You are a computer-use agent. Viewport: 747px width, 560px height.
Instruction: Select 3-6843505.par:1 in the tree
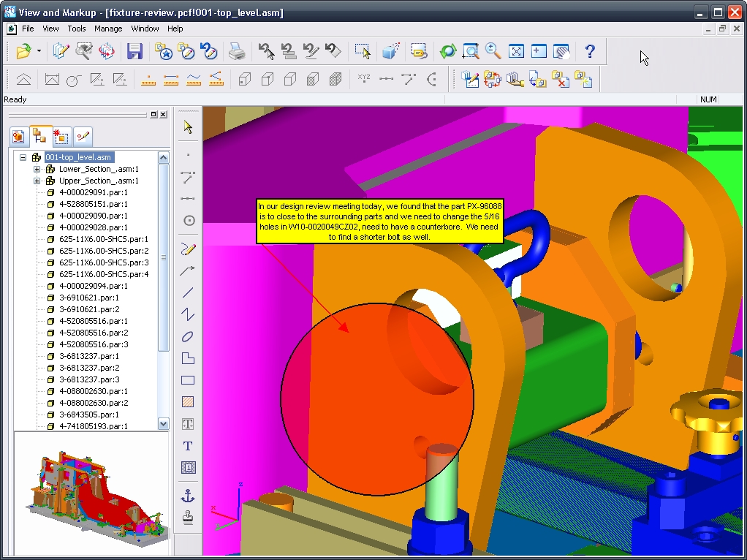click(x=89, y=415)
